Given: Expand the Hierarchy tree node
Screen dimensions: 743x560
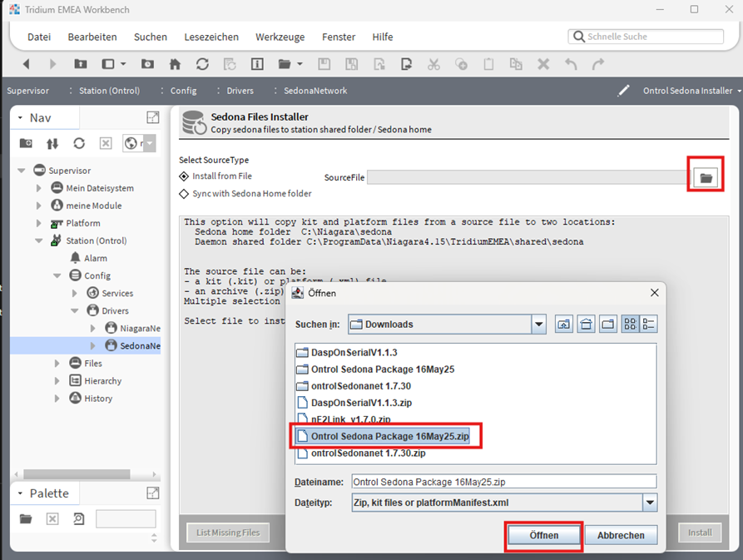Looking at the screenshot, I should [x=57, y=381].
